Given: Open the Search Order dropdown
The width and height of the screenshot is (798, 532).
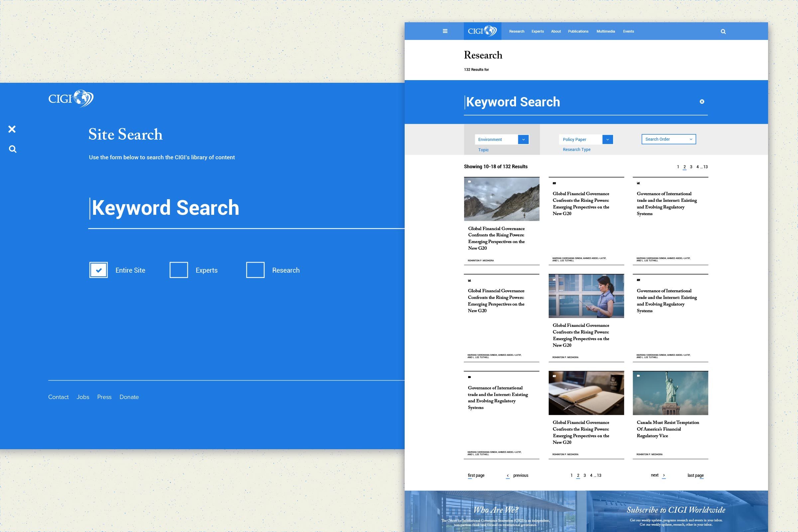Looking at the screenshot, I should [668, 139].
